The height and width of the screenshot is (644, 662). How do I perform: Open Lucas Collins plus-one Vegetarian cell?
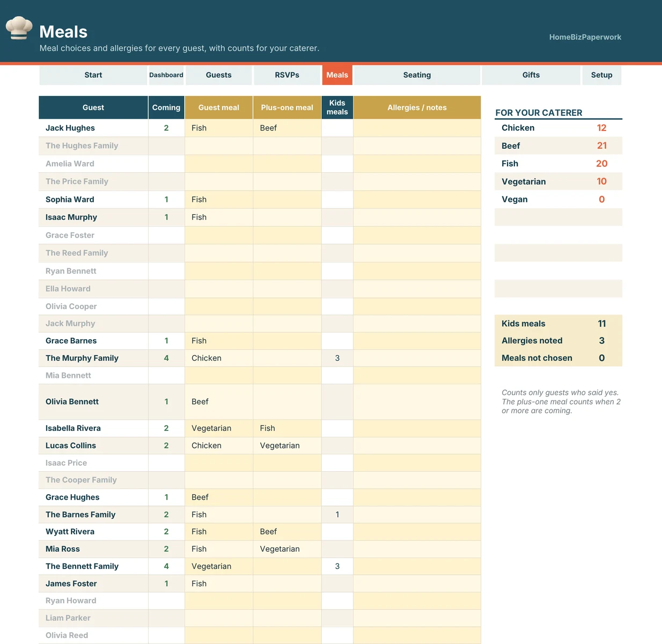click(x=287, y=445)
